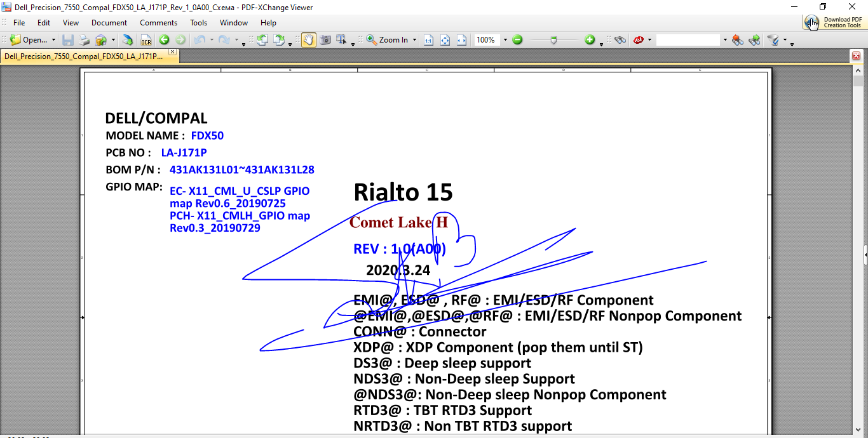Viewport: 868px width, 438px height.
Task: Click Download PDF Creation Tools button
Action: (834, 22)
